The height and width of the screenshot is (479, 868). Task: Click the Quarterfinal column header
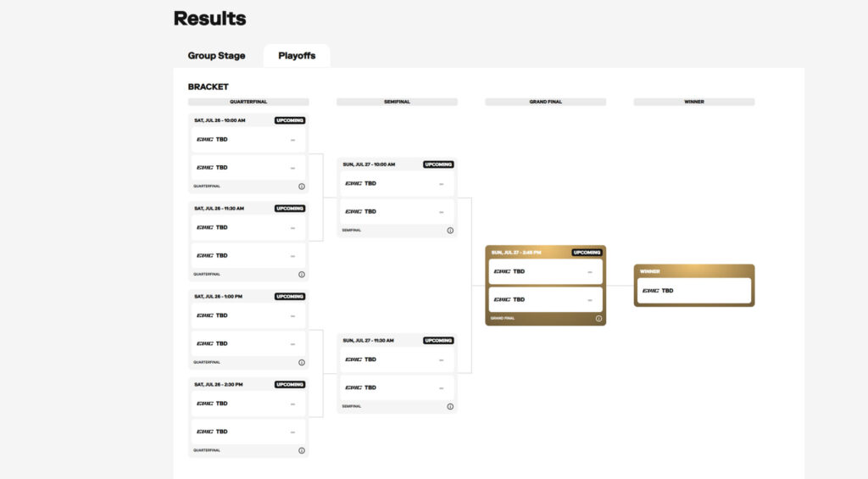pyautogui.click(x=248, y=102)
